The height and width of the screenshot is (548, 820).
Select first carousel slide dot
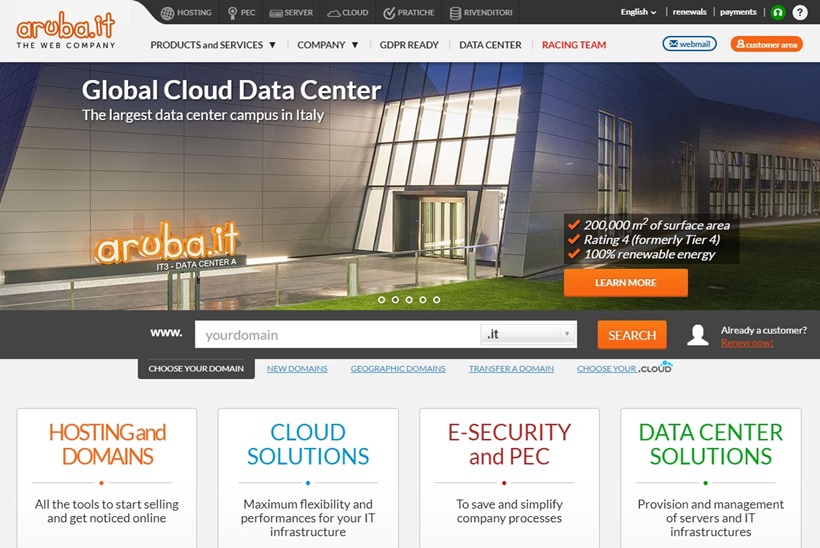381,300
